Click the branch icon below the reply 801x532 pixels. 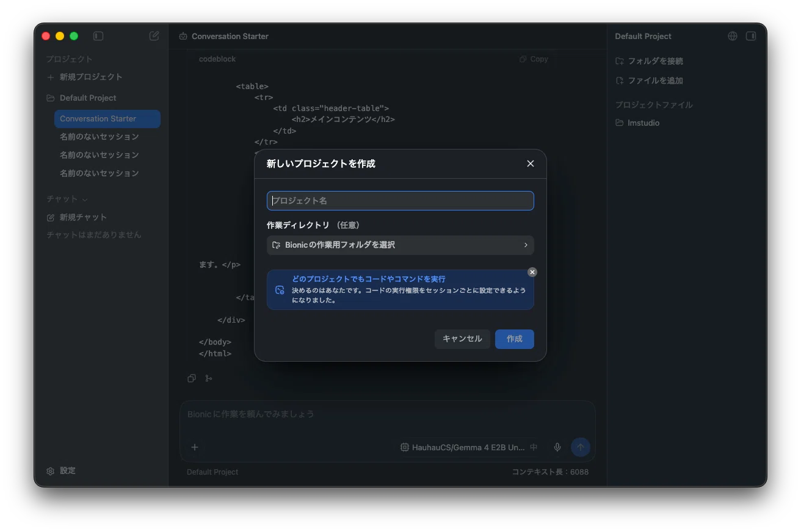(209, 378)
